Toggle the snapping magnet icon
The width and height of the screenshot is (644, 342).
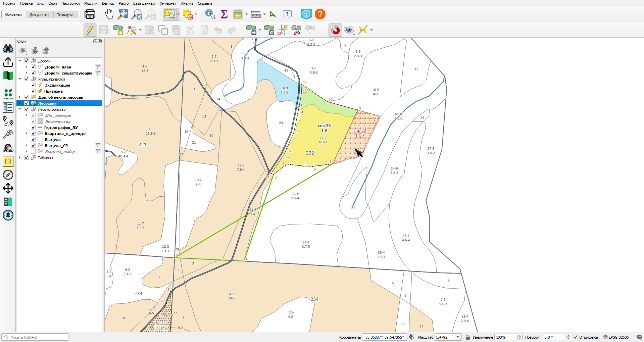click(x=335, y=30)
